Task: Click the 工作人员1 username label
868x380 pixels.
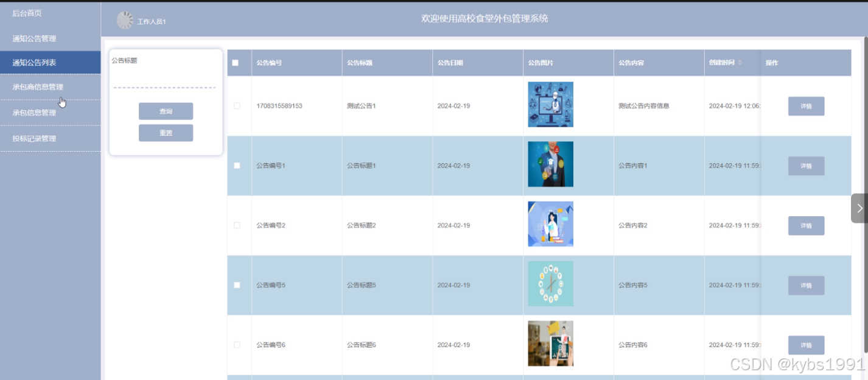Action: (x=152, y=22)
